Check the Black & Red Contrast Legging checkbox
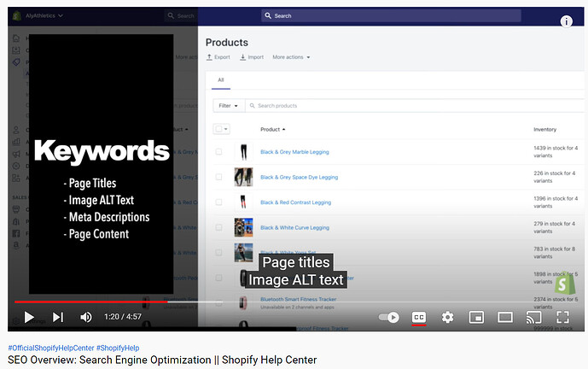Viewport: 588px width, 369px height. (218, 202)
